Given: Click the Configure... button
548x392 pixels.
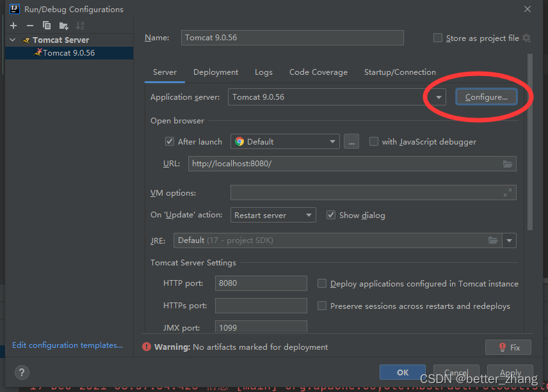Looking at the screenshot, I should (x=486, y=97).
